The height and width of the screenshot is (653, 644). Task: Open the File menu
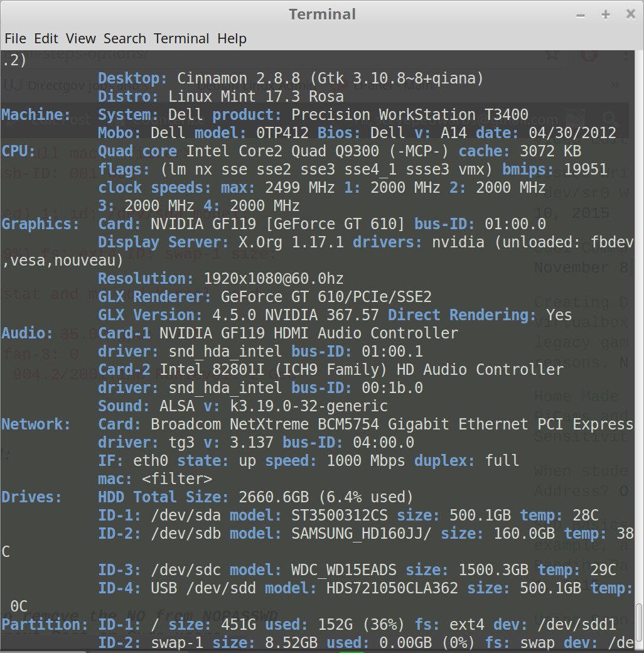pyautogui.click(x=15, y=39)
